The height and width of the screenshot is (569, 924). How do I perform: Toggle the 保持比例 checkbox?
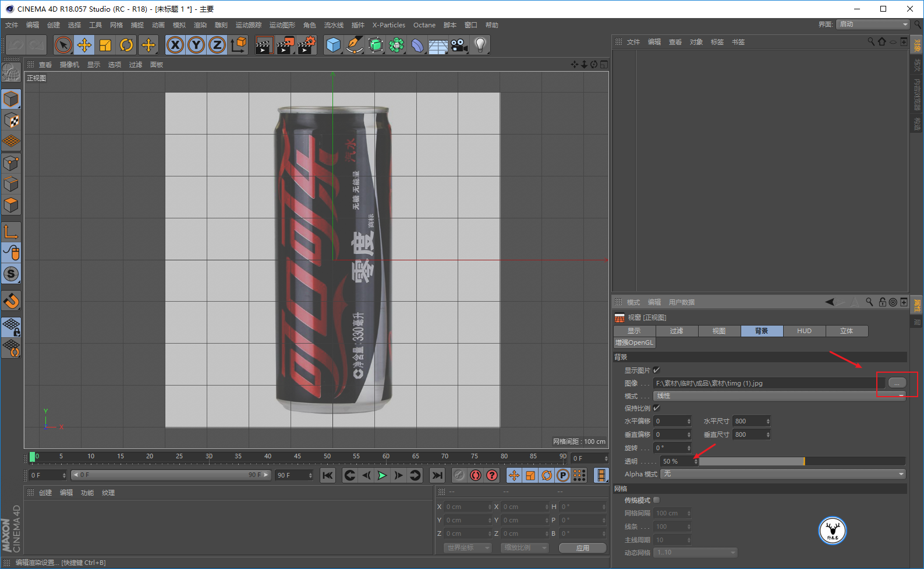[656, 408]
